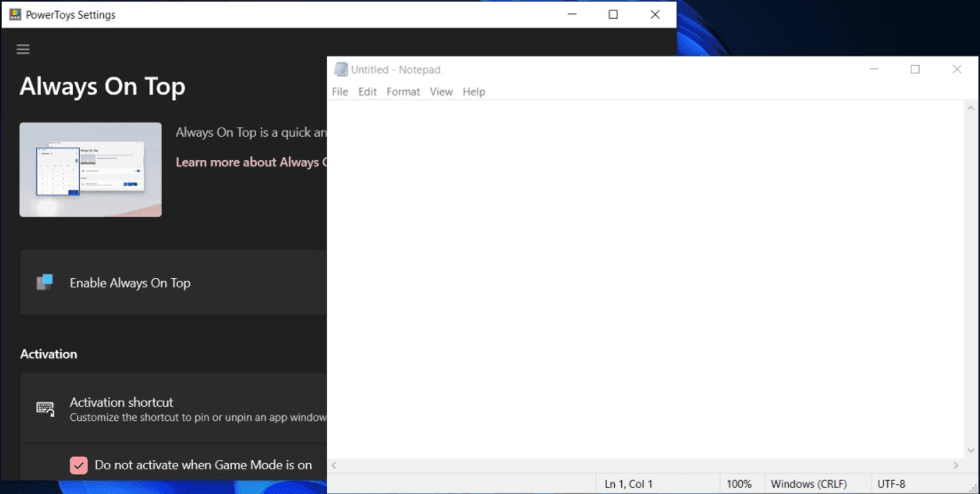Click the Windows (CRLF) status bar entry

pos(809,484)
